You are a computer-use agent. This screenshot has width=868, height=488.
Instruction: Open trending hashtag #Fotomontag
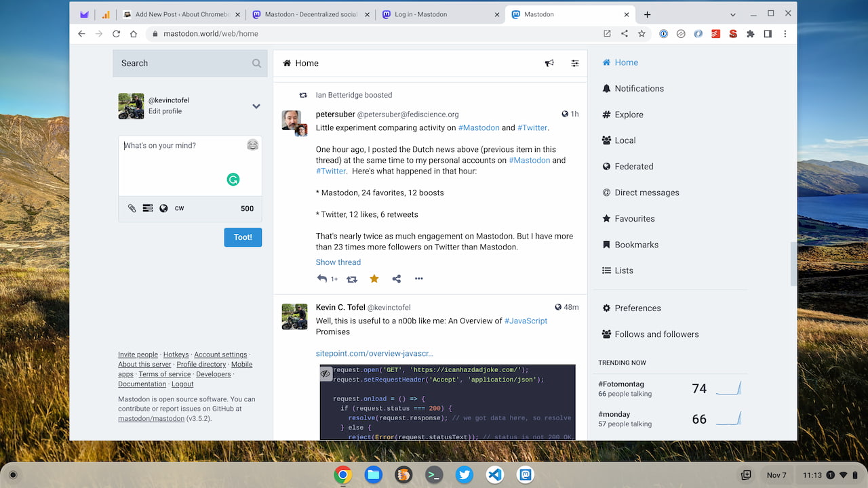click(x=622, y=384)
